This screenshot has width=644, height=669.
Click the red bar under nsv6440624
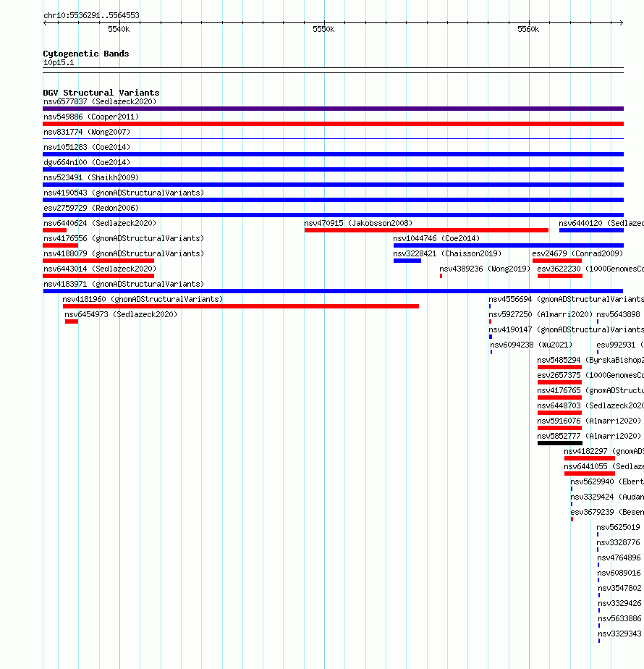[54, 230]
